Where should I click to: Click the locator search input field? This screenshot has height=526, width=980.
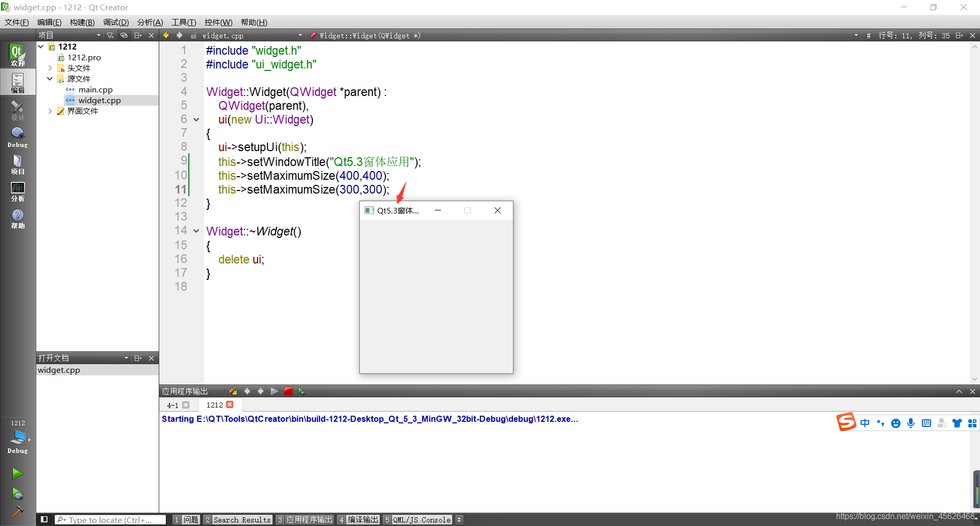(x=110, y=519)
